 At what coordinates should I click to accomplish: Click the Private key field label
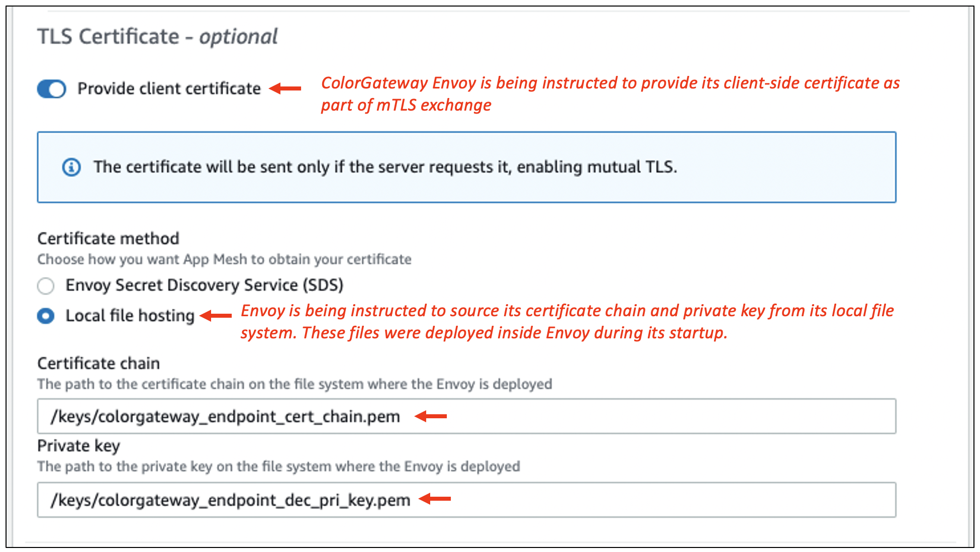tap(78, 446)
